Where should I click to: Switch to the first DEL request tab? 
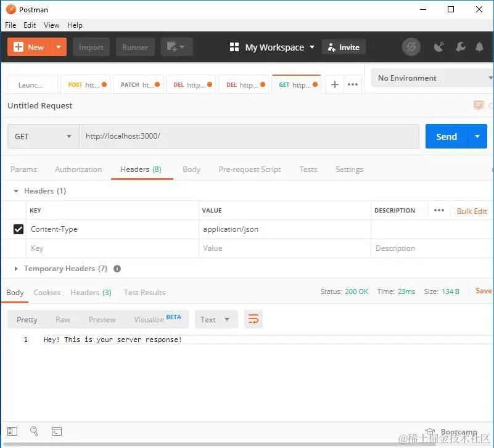[191, 84]
